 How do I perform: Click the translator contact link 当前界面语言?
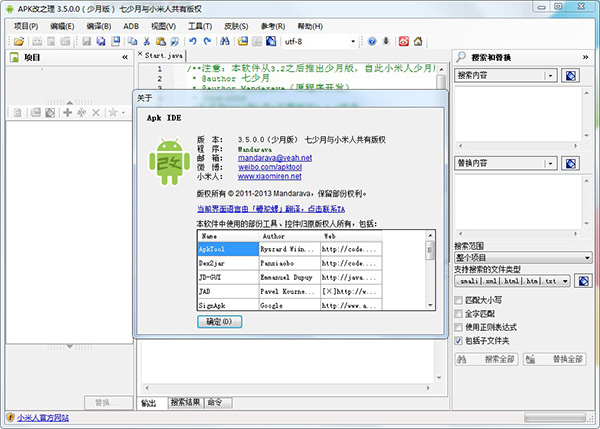point(271,209)
